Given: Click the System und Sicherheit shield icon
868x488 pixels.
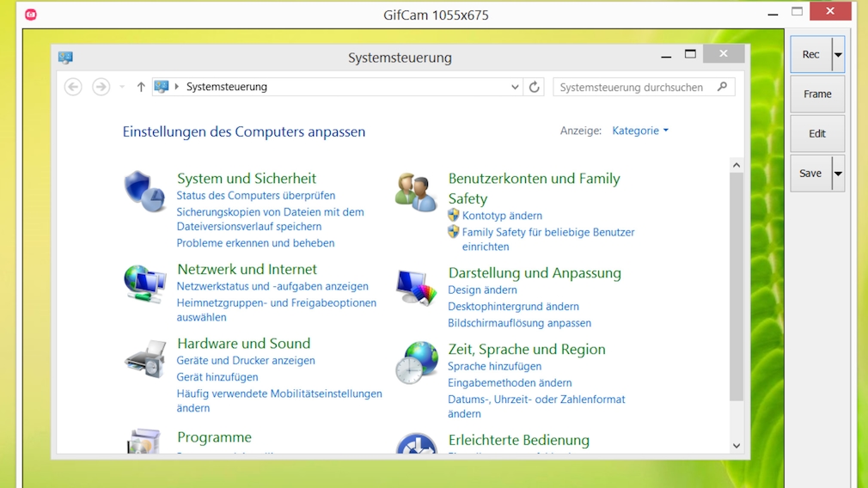Looking at the screenshot, I should [144, 191].
